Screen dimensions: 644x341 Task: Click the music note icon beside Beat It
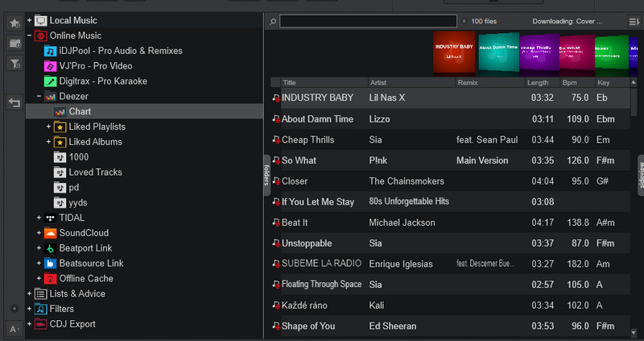[x=276, y=222]
